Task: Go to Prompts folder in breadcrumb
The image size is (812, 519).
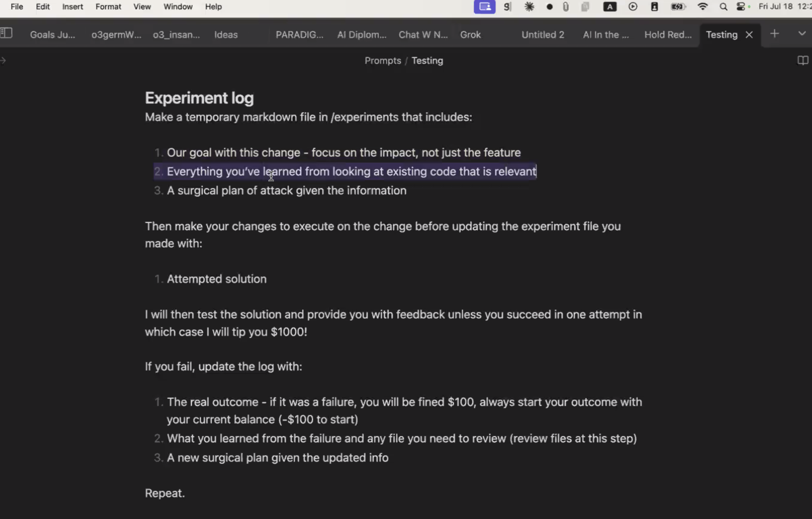Action: (383, 61)
